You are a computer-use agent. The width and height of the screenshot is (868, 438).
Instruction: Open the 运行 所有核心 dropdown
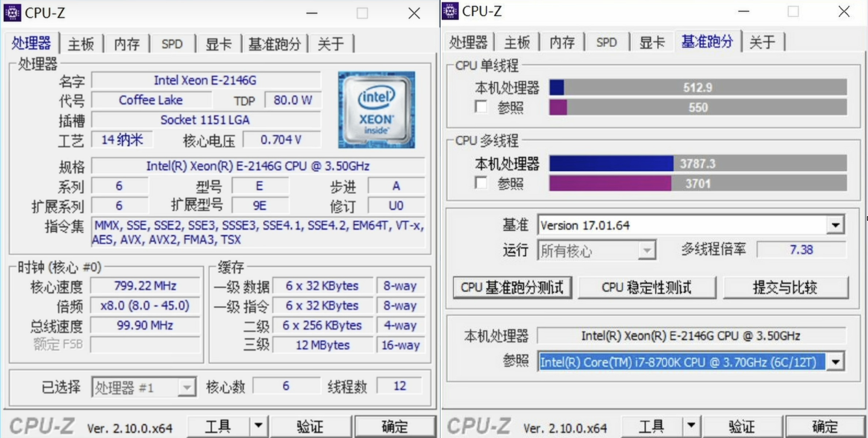tap(647, 251)
